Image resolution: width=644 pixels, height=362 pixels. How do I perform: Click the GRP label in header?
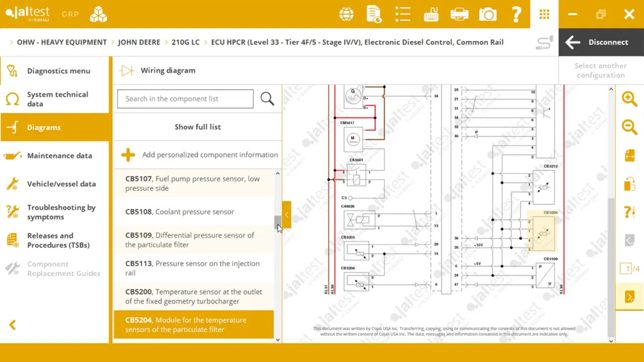pyautogui.click(x=70, y=14)
